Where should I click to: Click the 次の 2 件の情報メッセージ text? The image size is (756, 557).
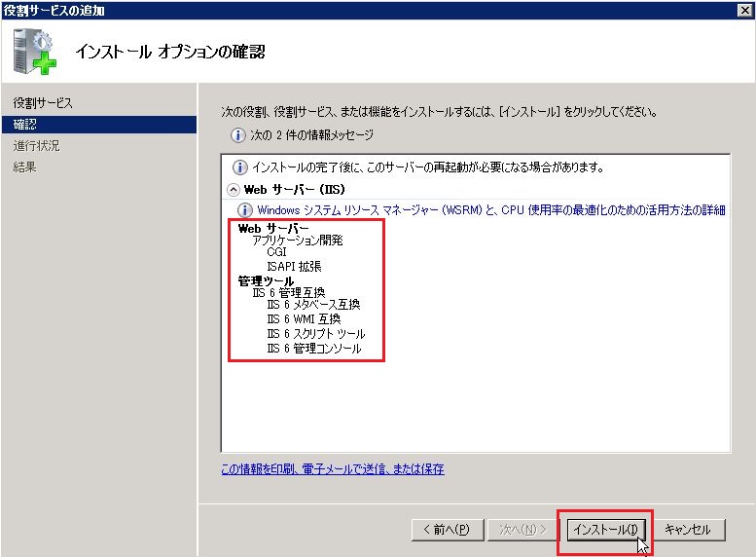[x=311, y=135]
